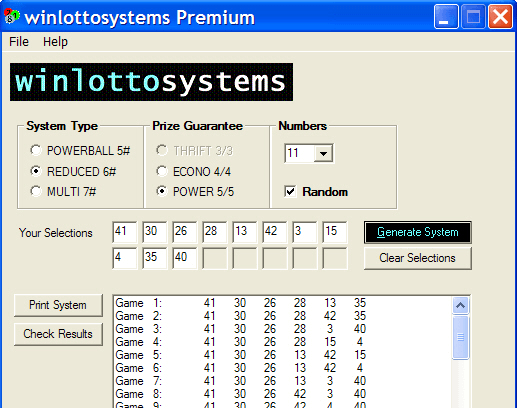Click selection field containing 4
Screen dimensions: 517x408
(x=125, y=258)
